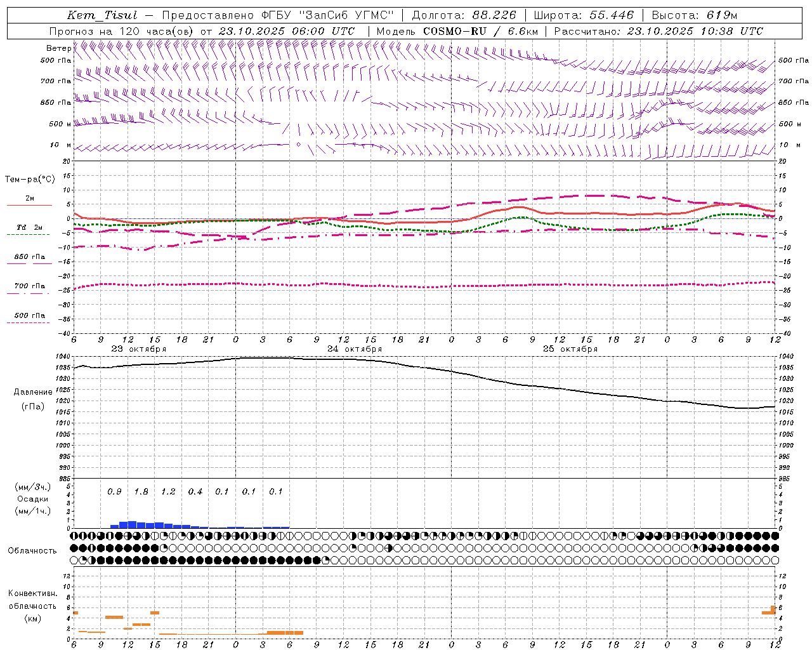Click the temperature axis label Тем-ра(°C)

30,180
